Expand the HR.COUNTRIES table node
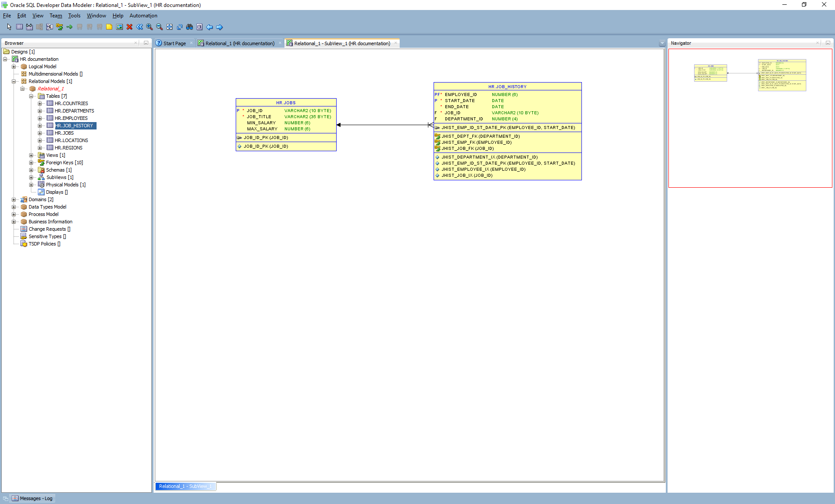This screenshot has width=835, height=504. click(40, 103)
